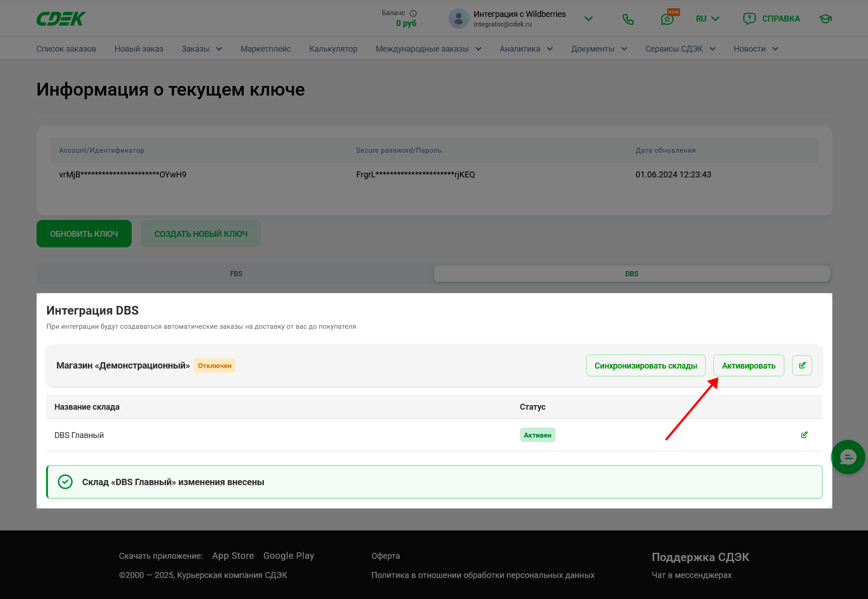The width and height of the screenshot is (868, 599).
Task: Switch to the FBS tab
Action: click(236, 274)
